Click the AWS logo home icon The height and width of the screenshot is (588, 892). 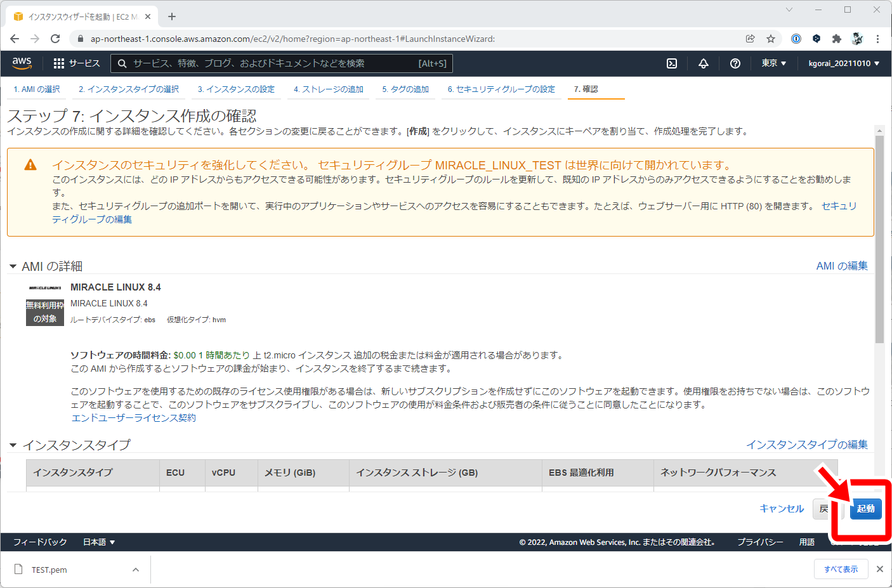point(22,63)
